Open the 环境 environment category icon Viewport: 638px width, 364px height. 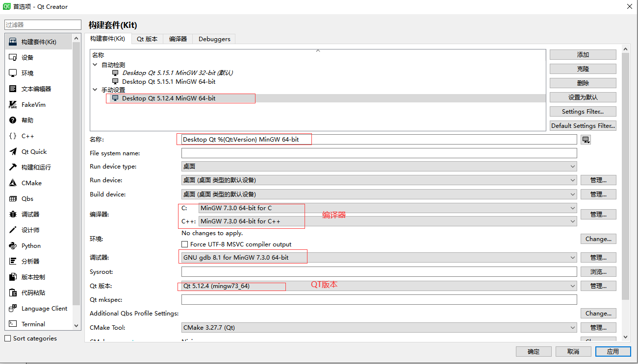coord(13,73)
